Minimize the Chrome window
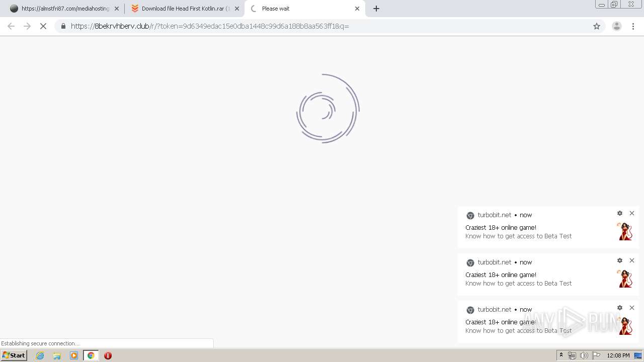The image size is (644, 362). click(601, 4)
